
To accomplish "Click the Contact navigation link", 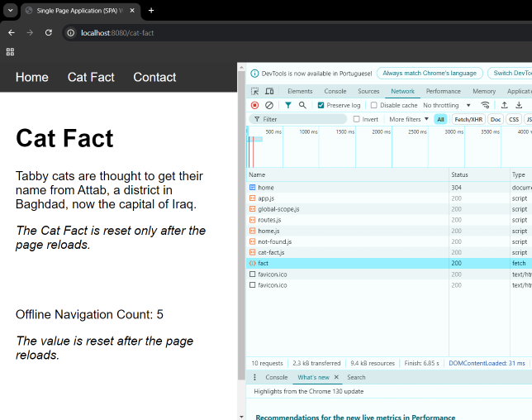I will coord(154,77).
